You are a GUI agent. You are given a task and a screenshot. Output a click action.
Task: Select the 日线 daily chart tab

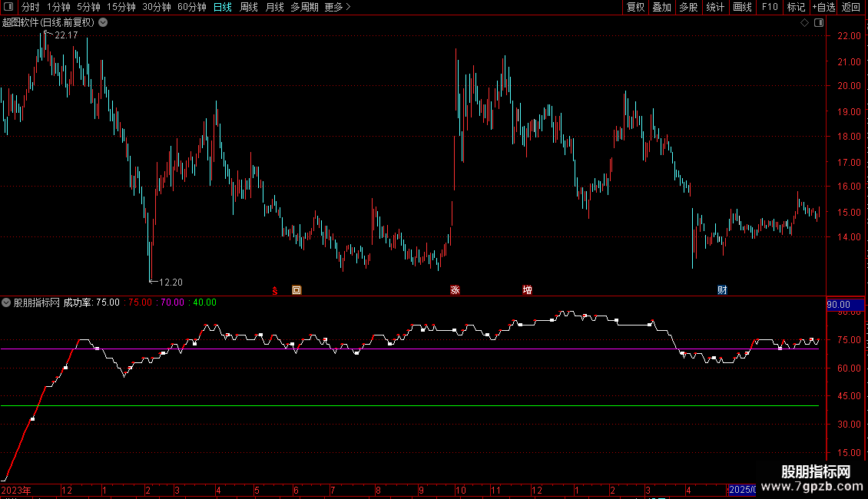pos(223,7)
